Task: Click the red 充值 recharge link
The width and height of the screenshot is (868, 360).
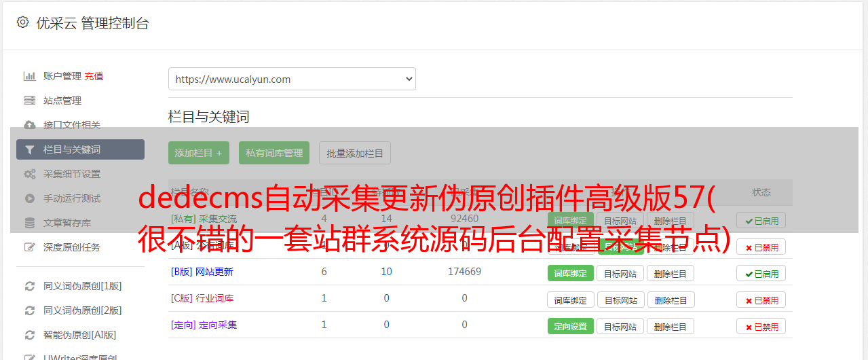Action: pyautogui.click(x=94, y=76)
